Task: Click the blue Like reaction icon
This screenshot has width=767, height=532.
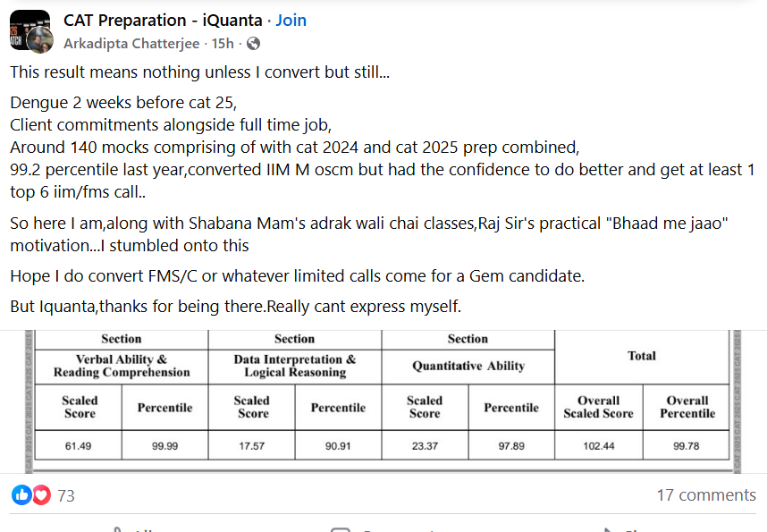Action: click(x=22, y=494)
